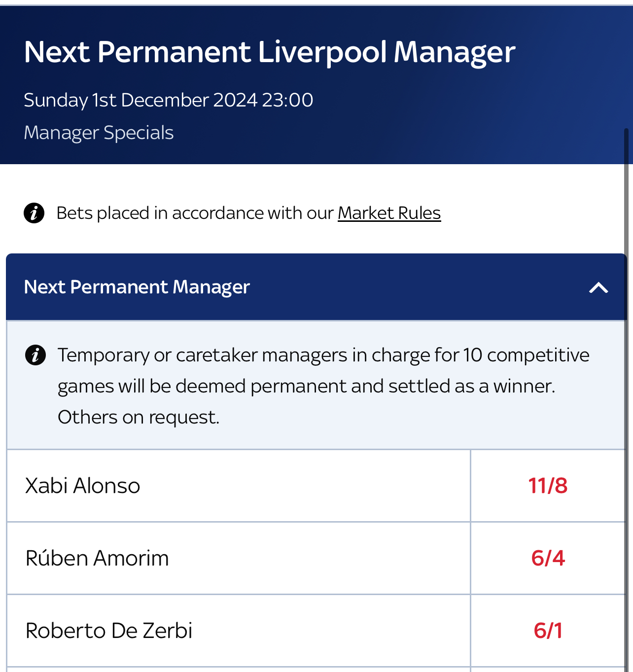Image resolution: width=633 pixels, height=672 pixels.
Task: Open the Market Rules link
Action: coord(389,213)
